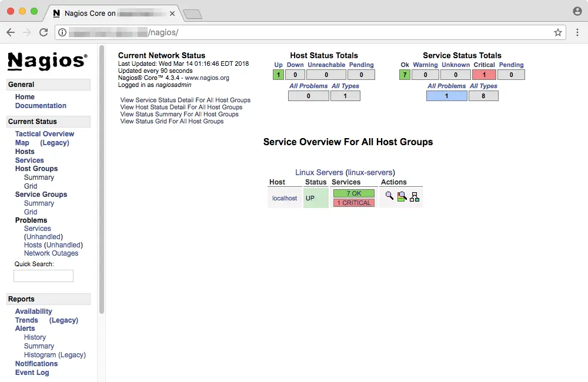Open Host Groups

36,169
